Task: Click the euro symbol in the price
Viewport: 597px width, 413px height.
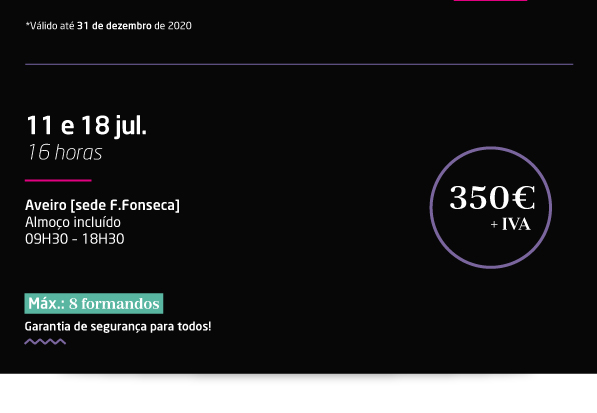Action: pyautogui.click(x=523, y=198)
